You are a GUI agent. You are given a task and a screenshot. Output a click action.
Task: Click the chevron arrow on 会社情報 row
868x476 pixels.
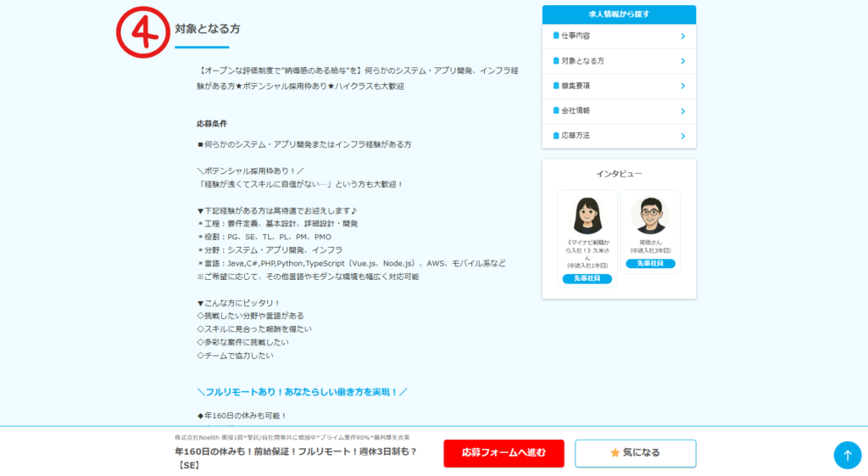682,111
